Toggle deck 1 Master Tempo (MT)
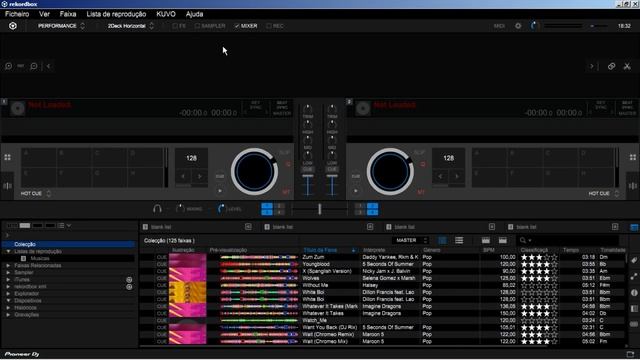This screenshot has width=640, height=360. click(x=286, y=192)
